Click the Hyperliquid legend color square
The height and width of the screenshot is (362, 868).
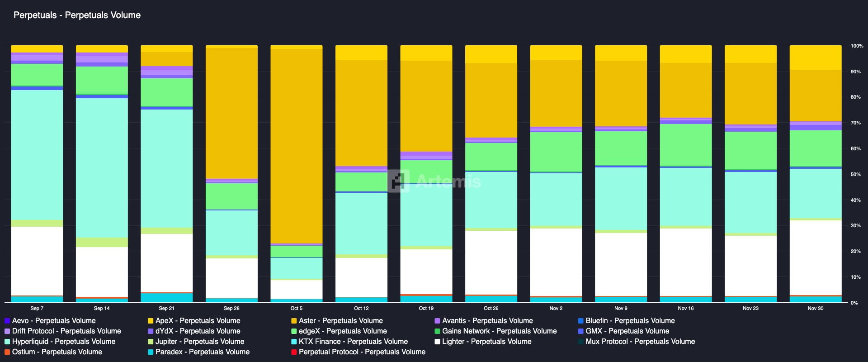tap(7, 342)
